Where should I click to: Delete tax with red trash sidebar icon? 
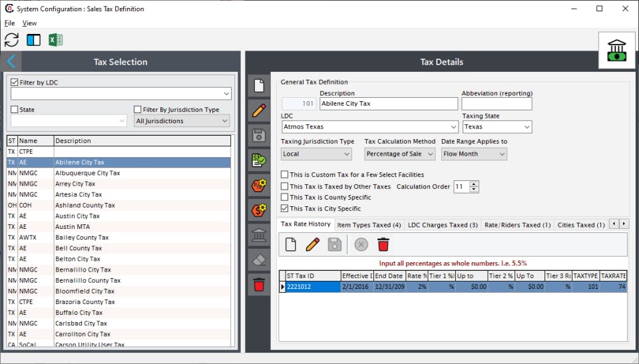[x=259, y=285]
